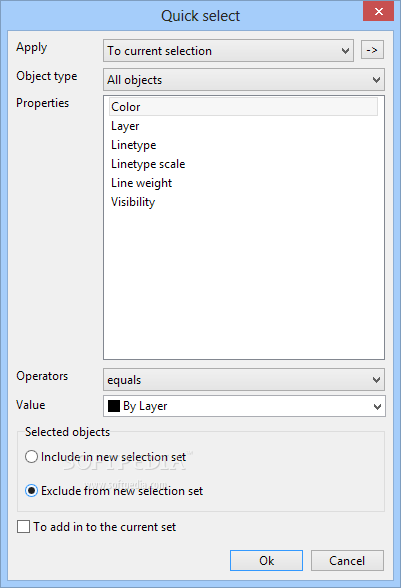Select Layer in the Properties list

125,126
